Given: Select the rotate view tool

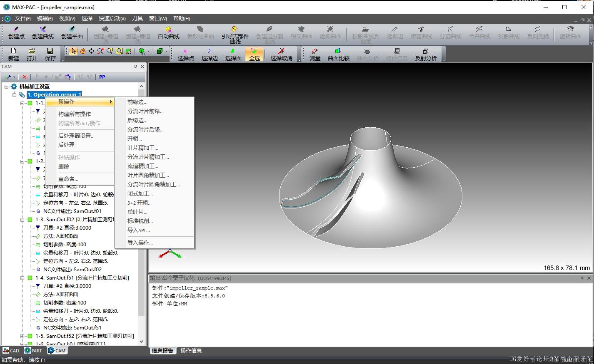Looking at the screenshot, I should (x=82, y=51).
